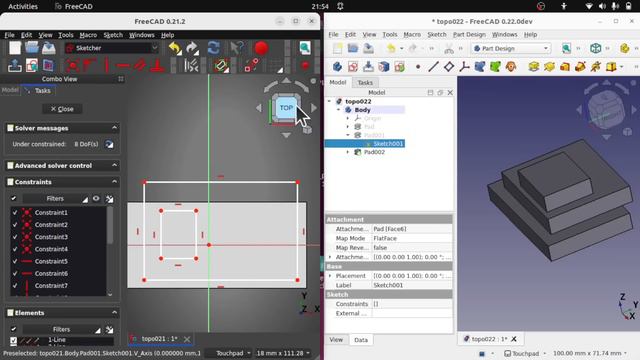Apply the coincident constraint tool
The image size is (640, 360).
(x=73, y=65)
